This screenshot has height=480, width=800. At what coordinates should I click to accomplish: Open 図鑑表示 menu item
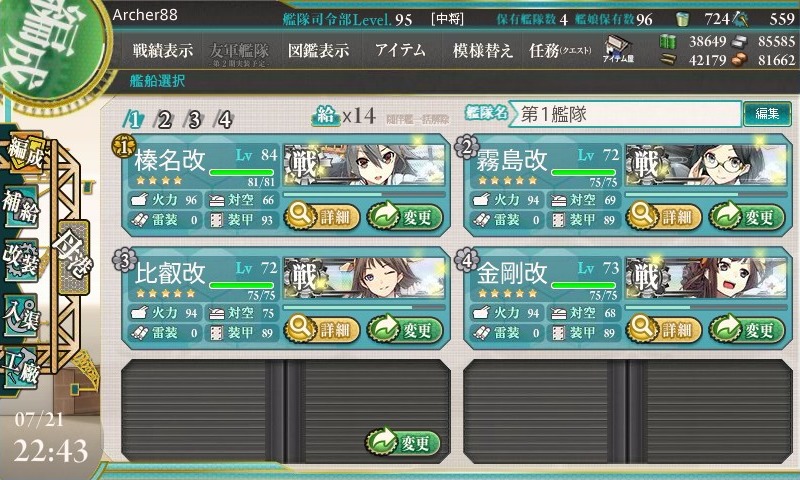click(319, 50)
